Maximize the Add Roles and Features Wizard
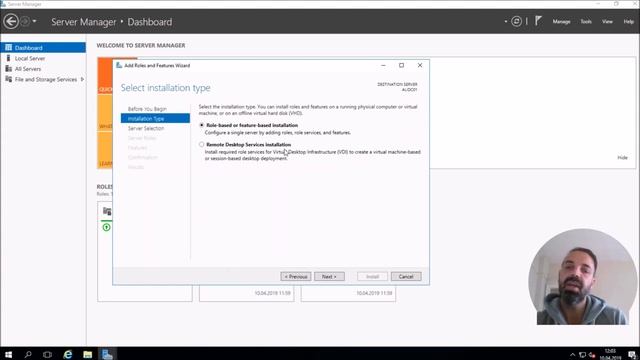The image size is (640, 360). [x=401, y=65]
